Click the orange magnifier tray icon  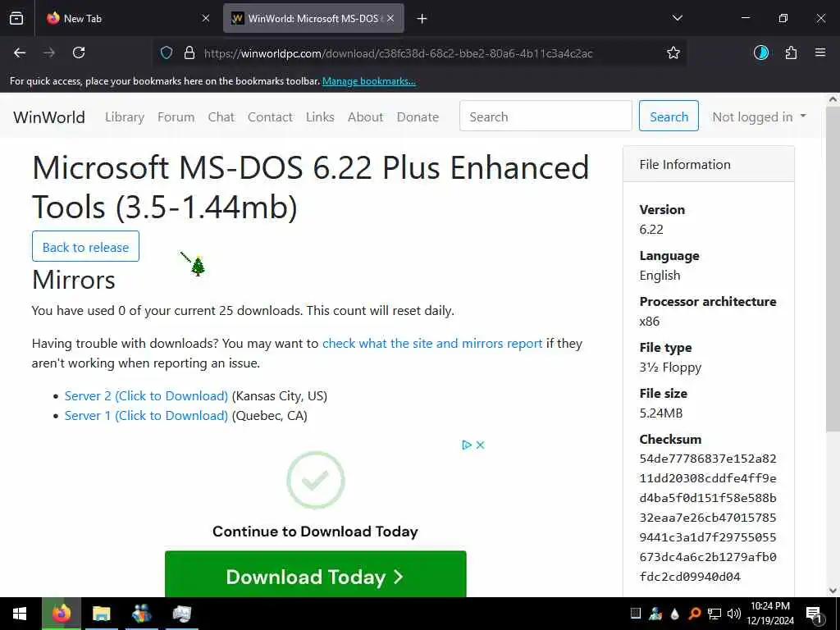click(694, 614)
